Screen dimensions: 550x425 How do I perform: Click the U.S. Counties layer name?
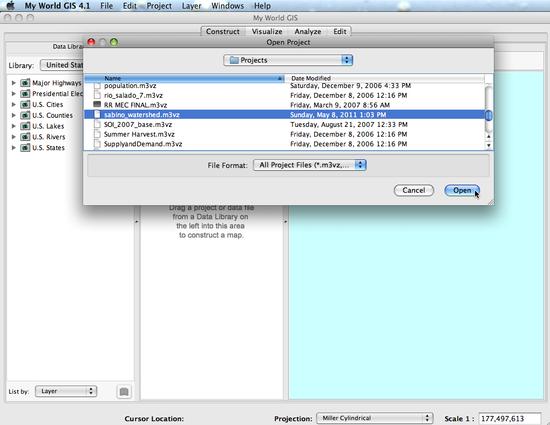click(x=53, y=115)
